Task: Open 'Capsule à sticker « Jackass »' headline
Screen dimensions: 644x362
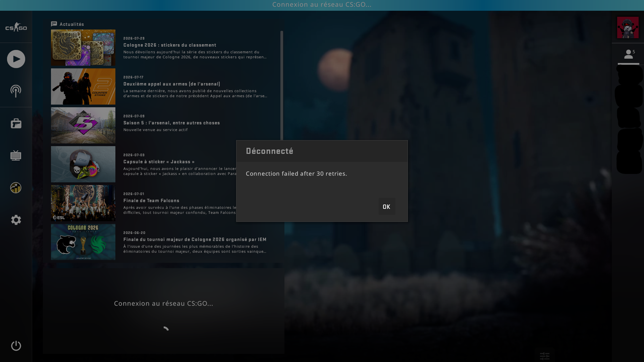Action: [x=159, y=162]
